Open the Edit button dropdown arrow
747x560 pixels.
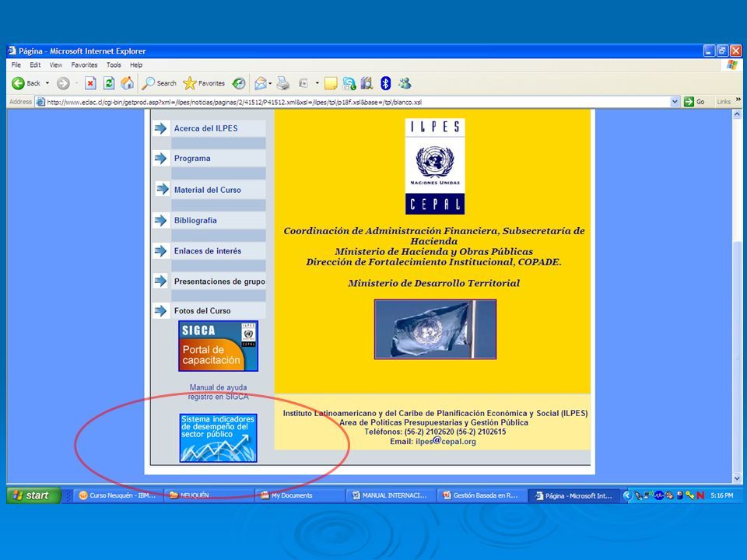click(317, 83)
